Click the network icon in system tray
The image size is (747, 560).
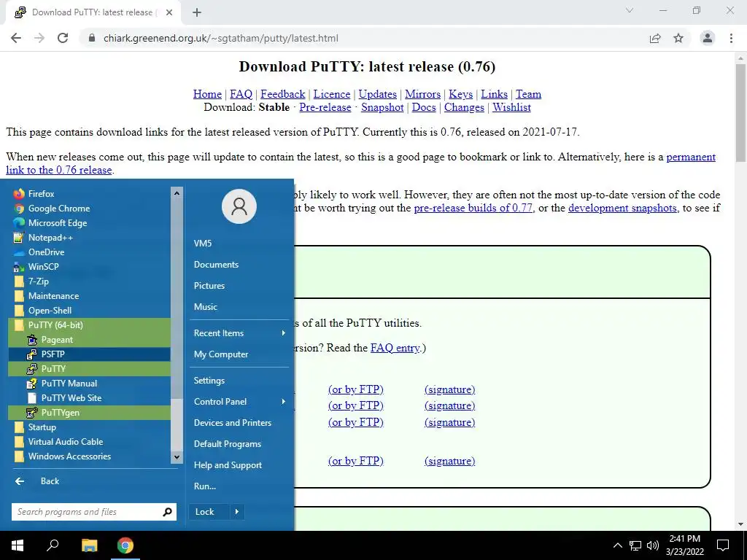click(x=635, y=545)
